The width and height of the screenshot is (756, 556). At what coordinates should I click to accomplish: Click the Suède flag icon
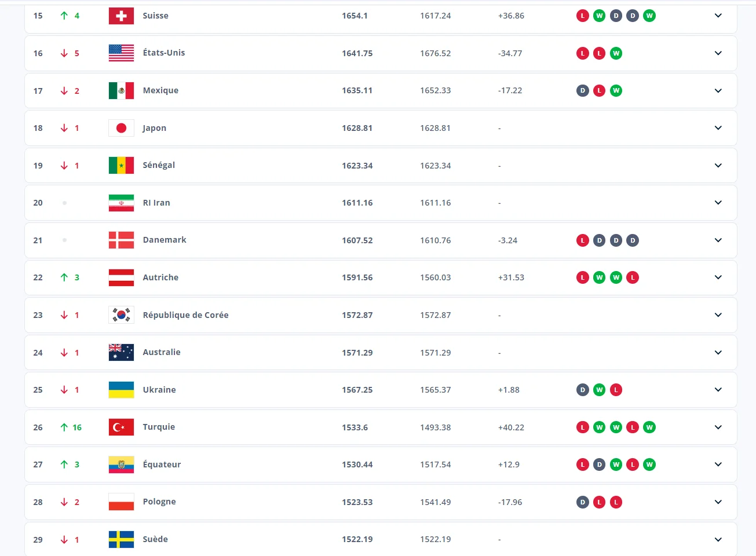[121, 540]
